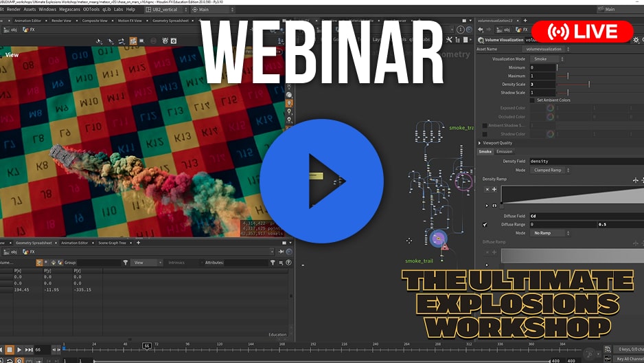Click the Group input field

click(x=99, y=263)
